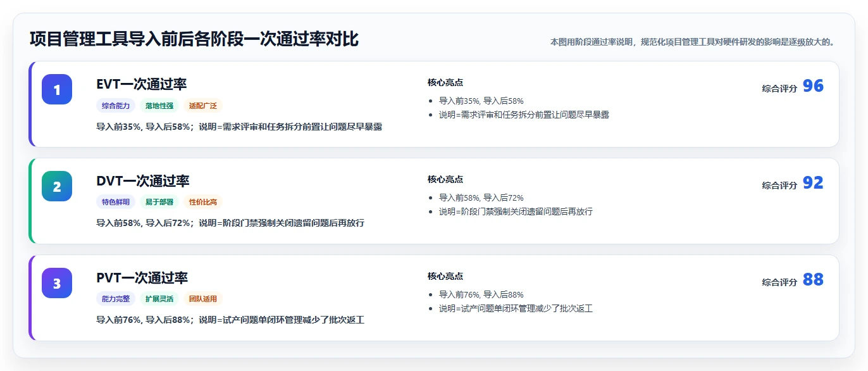The image size is (868, 371).
Task: Select the PVT一次通过率 card title
Action: point(142,278)
